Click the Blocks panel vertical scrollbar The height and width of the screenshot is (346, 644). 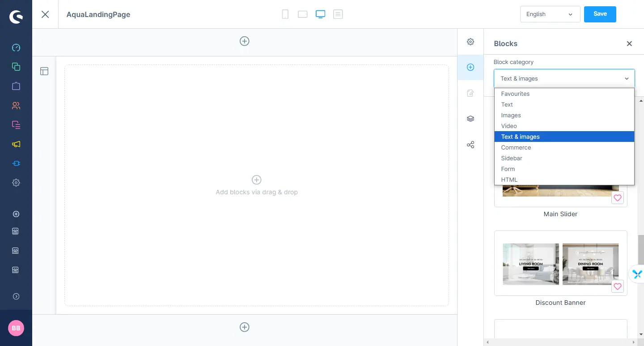point(641,251)
